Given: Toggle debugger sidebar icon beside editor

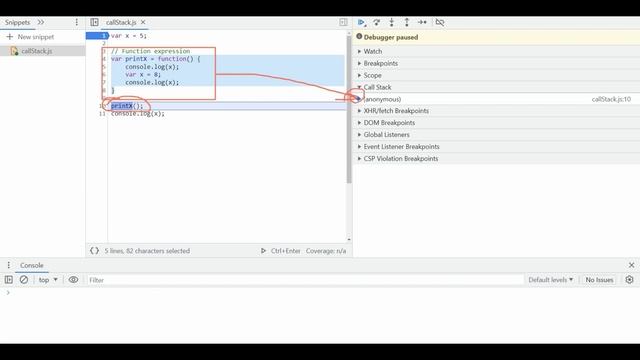Looking at the screenshot, I should (x=343, y=22).
